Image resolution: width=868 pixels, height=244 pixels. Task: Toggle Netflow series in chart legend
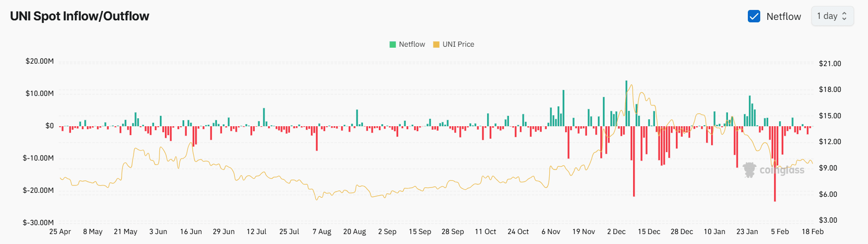tap(407, 44)
